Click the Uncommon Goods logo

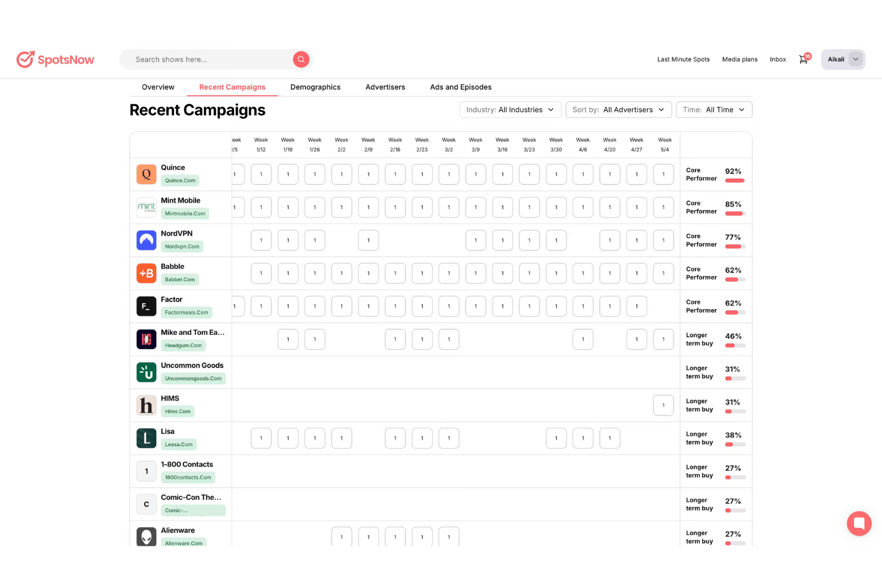pyautogui.click(x=147, y=372)
